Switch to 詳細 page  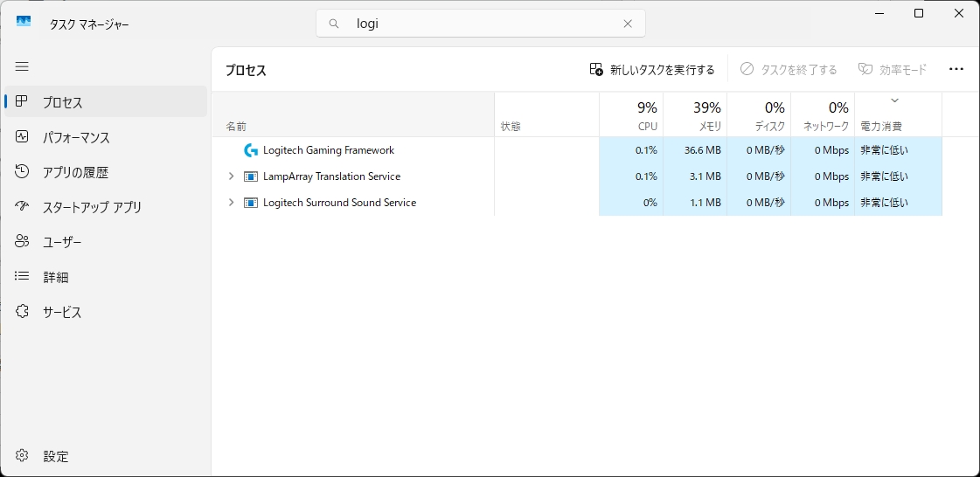pos(106,277)
